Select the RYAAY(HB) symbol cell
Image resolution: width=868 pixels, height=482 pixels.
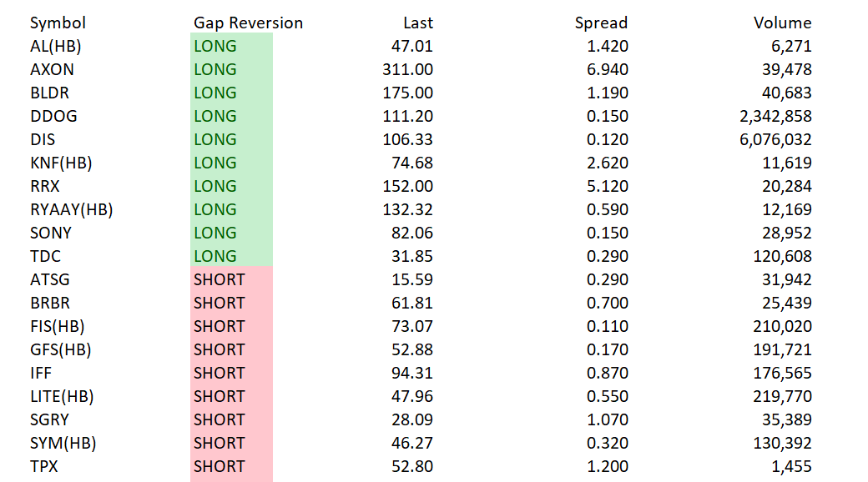pos(71,209)
